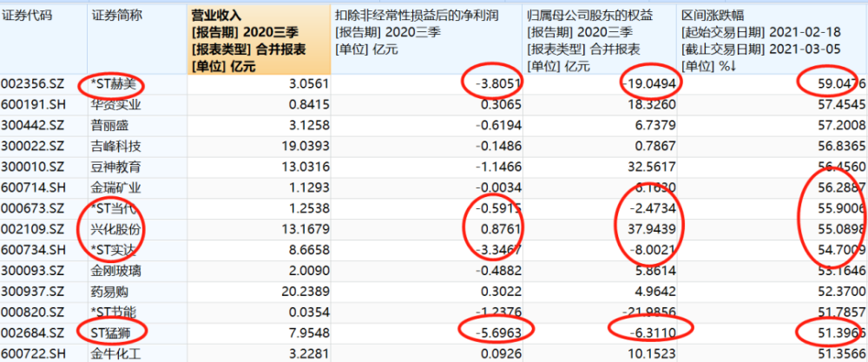The image size is (868, 362).
Task: Select equity cell -6.3110
Action: (652, 333)
